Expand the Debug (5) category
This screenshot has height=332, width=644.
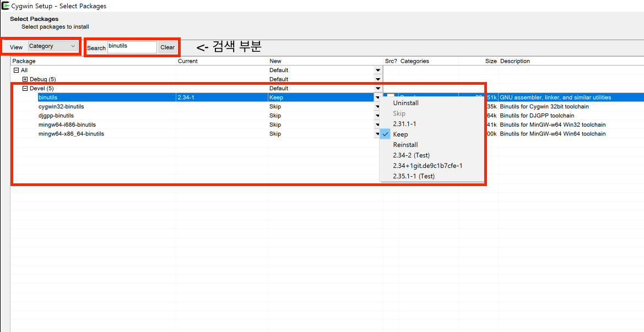coord(25,79)
